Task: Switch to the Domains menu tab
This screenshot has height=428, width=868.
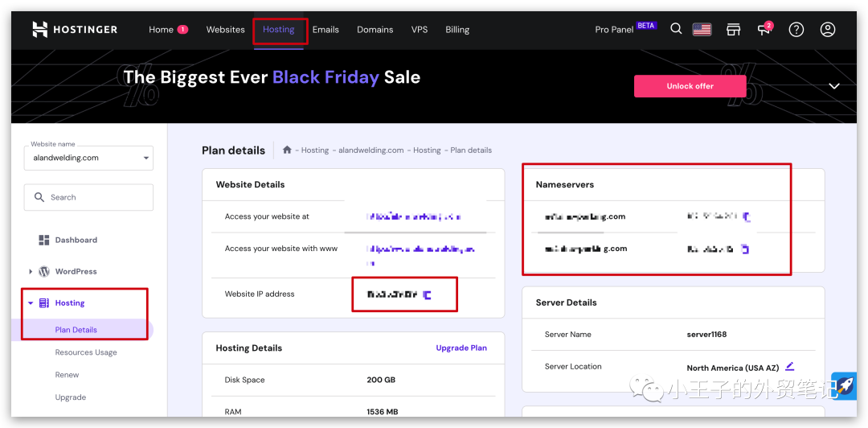Action: [375, 30]
